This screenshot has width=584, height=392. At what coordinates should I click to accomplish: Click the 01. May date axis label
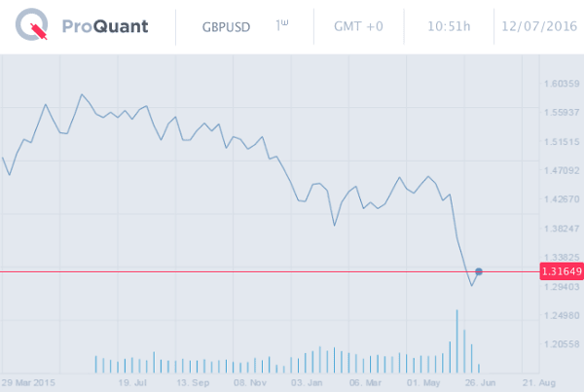(x=424, y=382)
